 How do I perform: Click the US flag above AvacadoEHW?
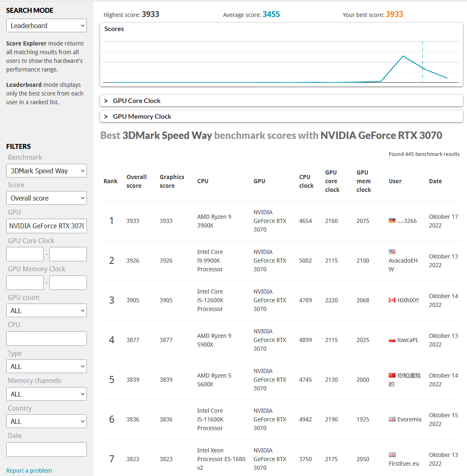pyautogui.click(x=392, y=252)
